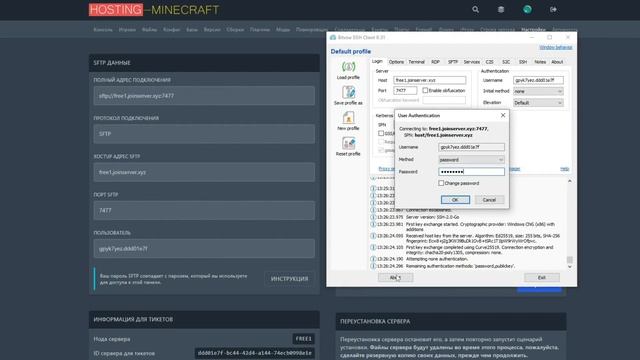The width and height of the screenshot is (640, 360).
Task: Click the Port field in Server section
Action: coord(405,90)
